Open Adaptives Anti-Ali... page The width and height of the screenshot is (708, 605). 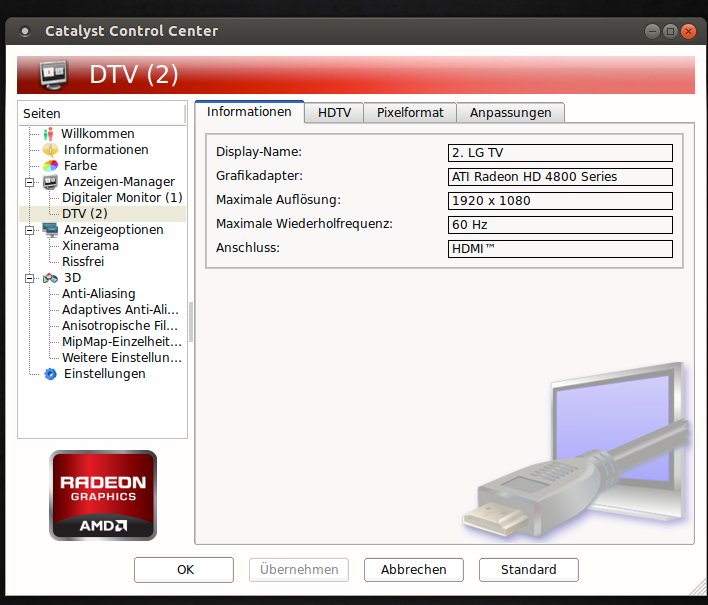(120, 310)
